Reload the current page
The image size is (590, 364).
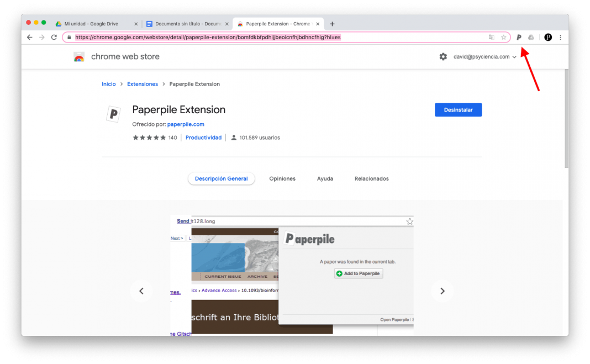coord(54,37)
